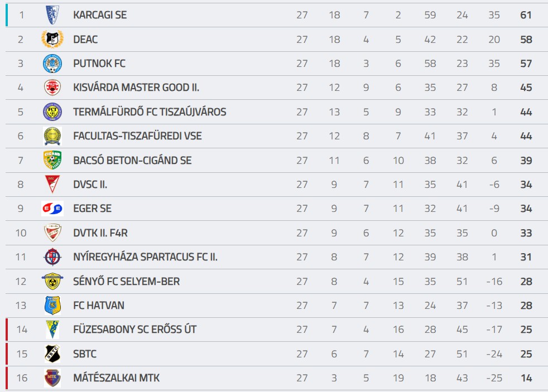Select the DVSC II. triangular crest
The height and width of the screenshot is (392, 548).
click(x=52, y=184)
